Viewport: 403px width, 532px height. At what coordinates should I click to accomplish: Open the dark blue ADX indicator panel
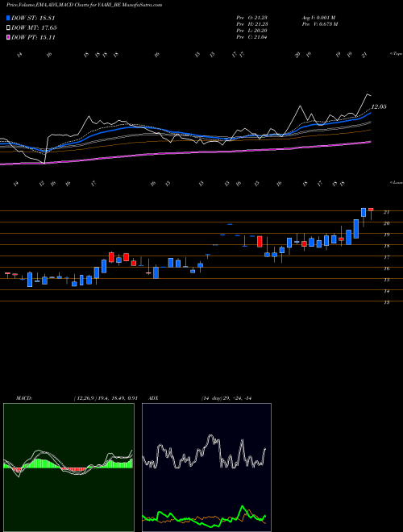[206, 468]
